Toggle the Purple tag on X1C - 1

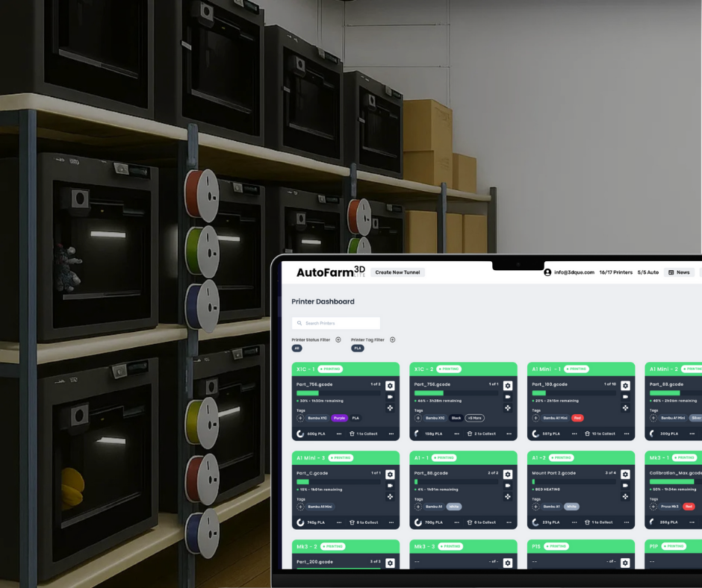(x=339, y=418)
